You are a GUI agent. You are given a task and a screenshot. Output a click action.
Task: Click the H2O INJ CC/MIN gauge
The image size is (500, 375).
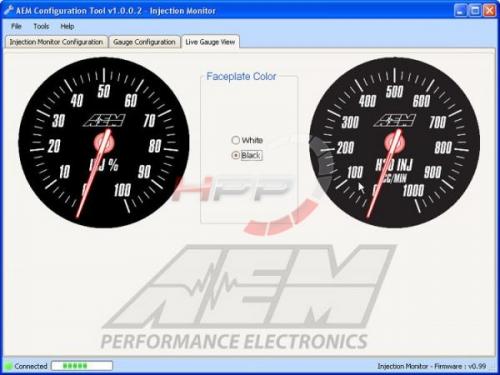[x=395, y=142]
